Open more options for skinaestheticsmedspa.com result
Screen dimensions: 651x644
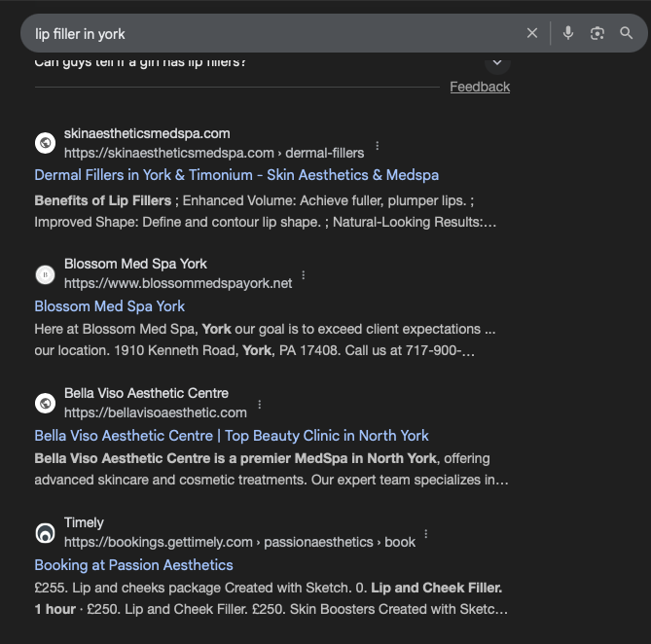[x=378, y=147]
